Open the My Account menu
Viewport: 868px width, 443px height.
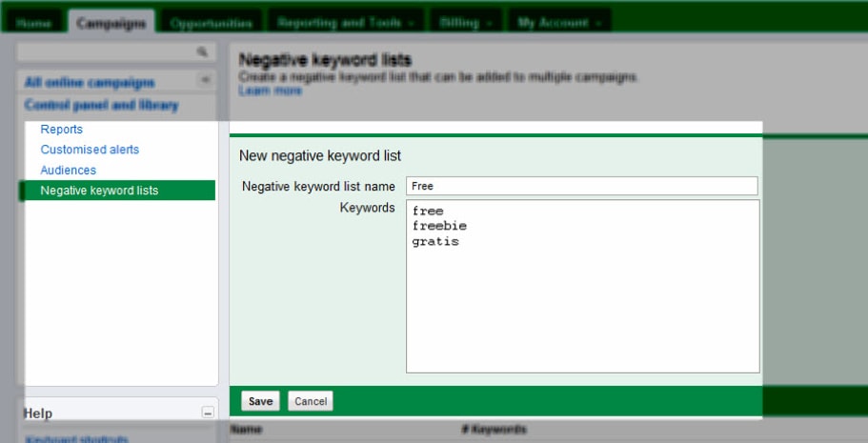[x=559, y=23]
